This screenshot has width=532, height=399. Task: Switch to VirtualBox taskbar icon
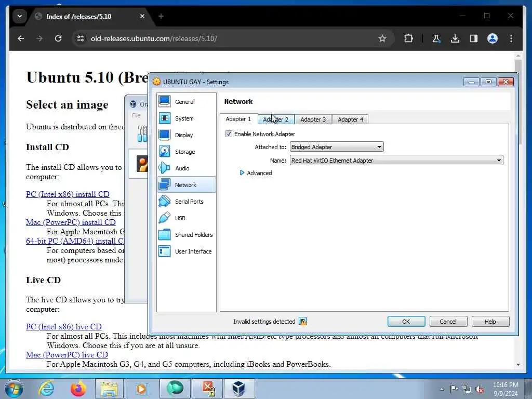tap(238, 389)
